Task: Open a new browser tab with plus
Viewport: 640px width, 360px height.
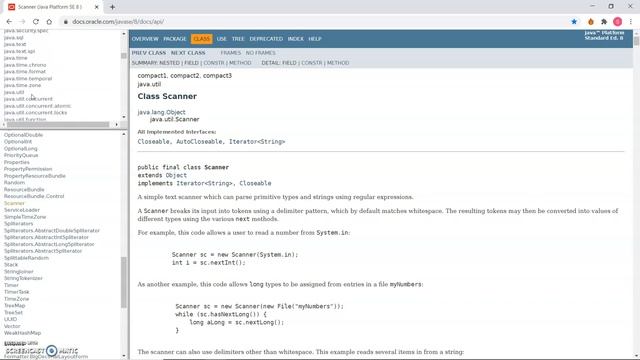Action: (x=112, y=7)
